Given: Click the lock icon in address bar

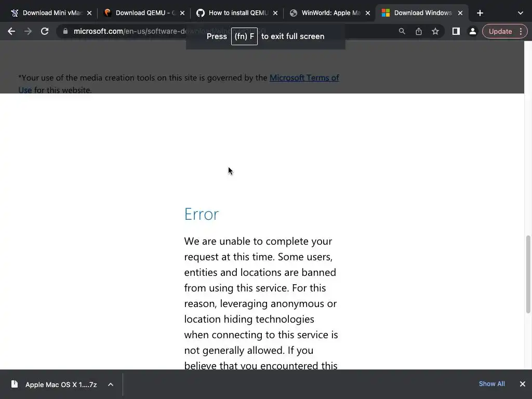Looking at the screenshot, I should 65,31.
